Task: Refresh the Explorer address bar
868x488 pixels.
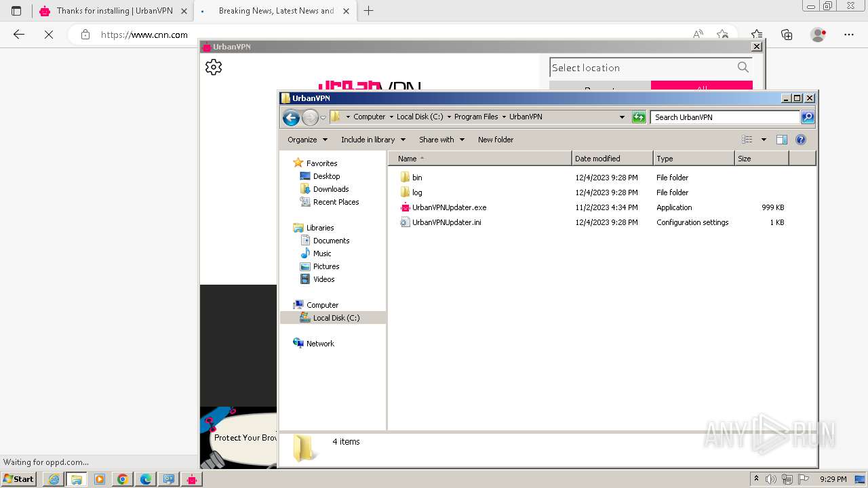Action: 639,117
